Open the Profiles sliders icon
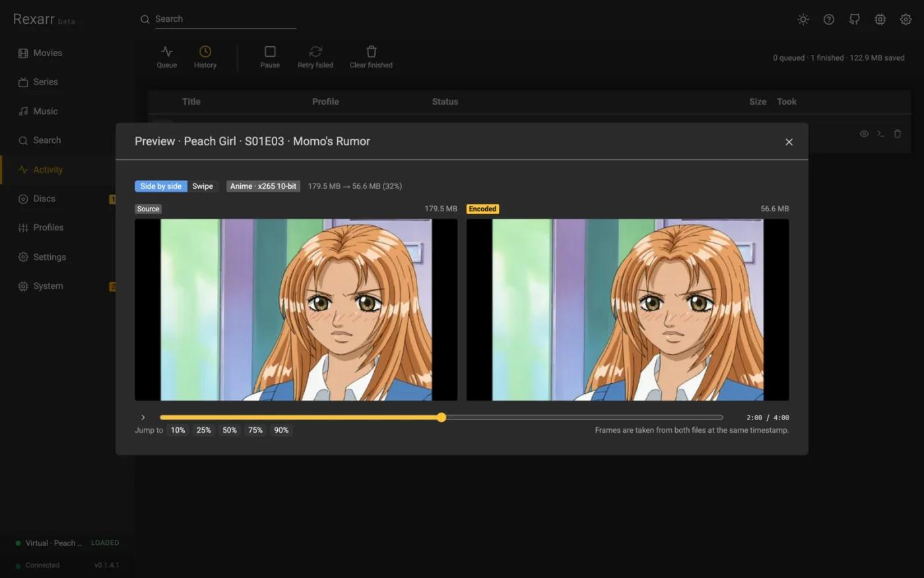Screen dimensions: 924x578 (23, 228)
